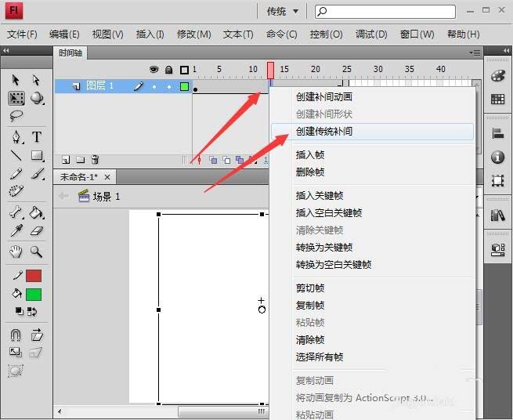This screenshot has width=513, height=420.
Task: Open the 传统 workspace dropdown
Action: click(283, 12)
